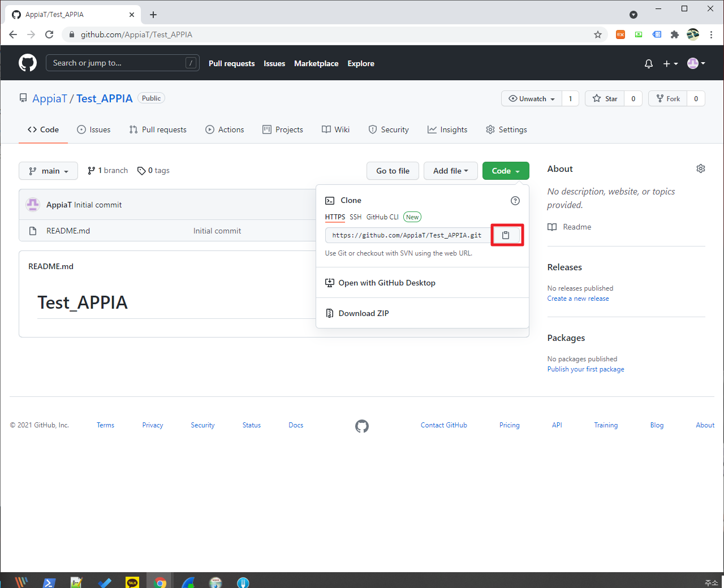724x588 pixels.
Task: Close the AppiaT/Test_APPIA tab
Action: coord(132,15)
